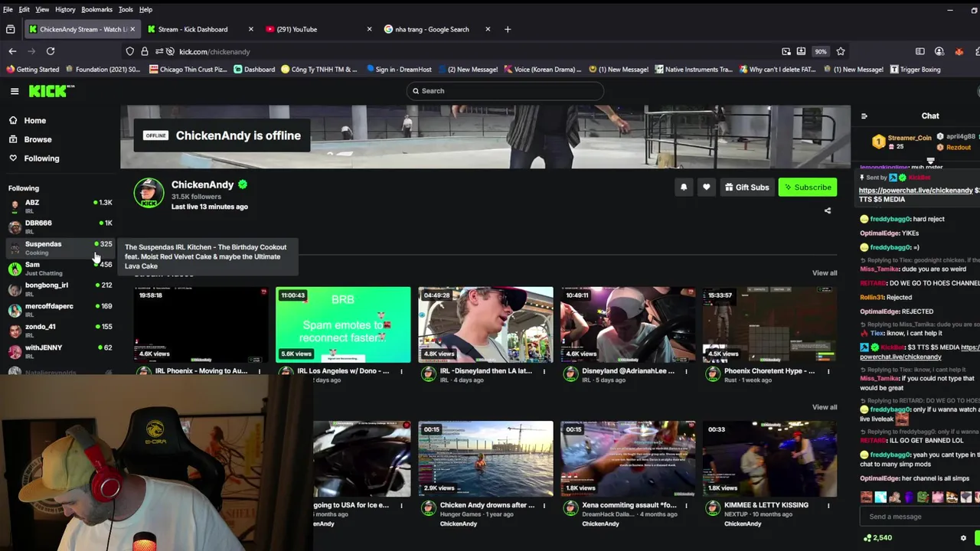Click first row View all link

(x=825, y=273)
